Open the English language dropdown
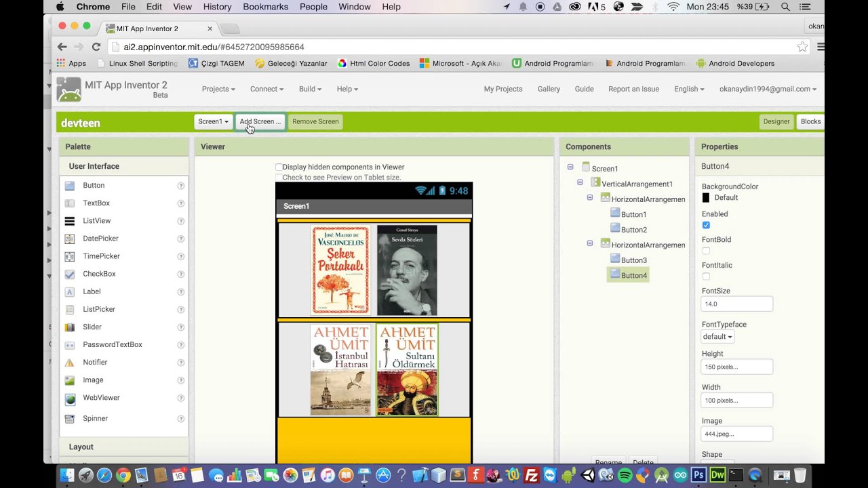Viewport: 868px width, 488px height. 689,89
